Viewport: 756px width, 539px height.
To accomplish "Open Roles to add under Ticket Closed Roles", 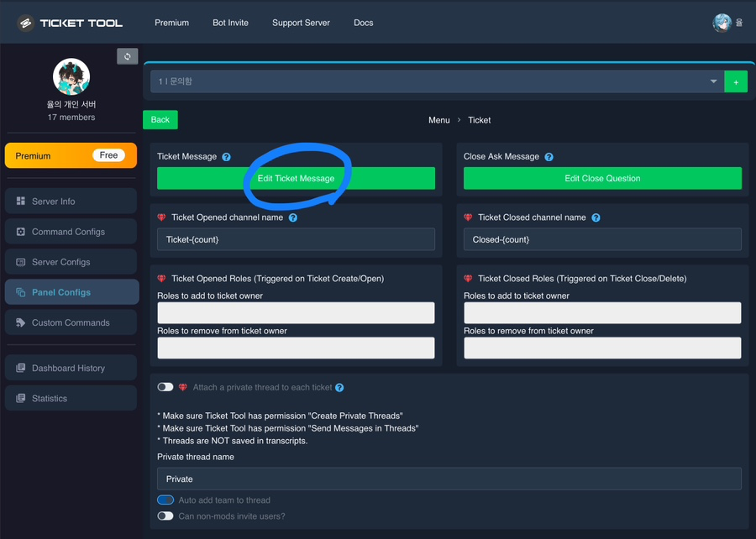I will [x=602, y=313].
